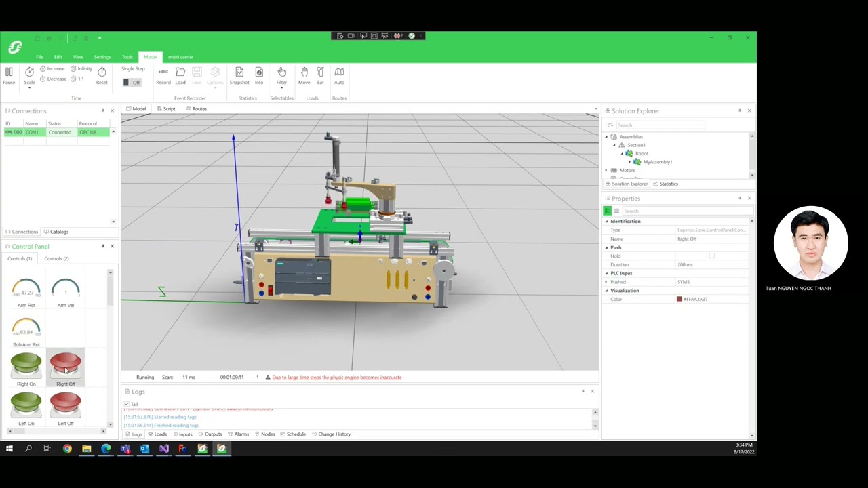
Task: Toggle the Hold checkbox
Action: (x=711, y=256)
